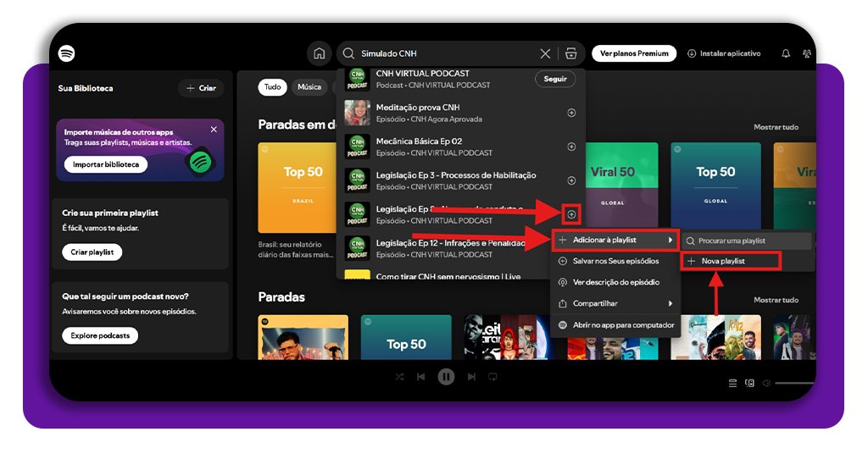Image resolution: width=868 pixels, height=454 pixels.
Task: Dismiss the Importe músicas banner
Action: 214,130
